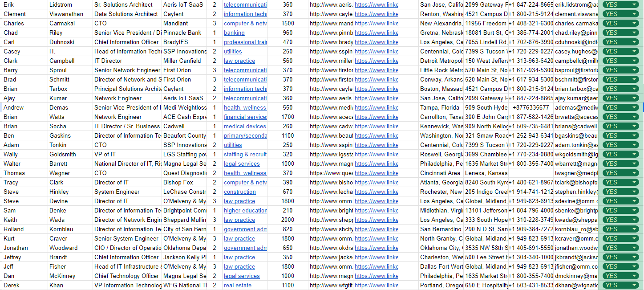Select the "VP of IT" title cell
This screenshot has width=644, height=290.
pos(127,154)
